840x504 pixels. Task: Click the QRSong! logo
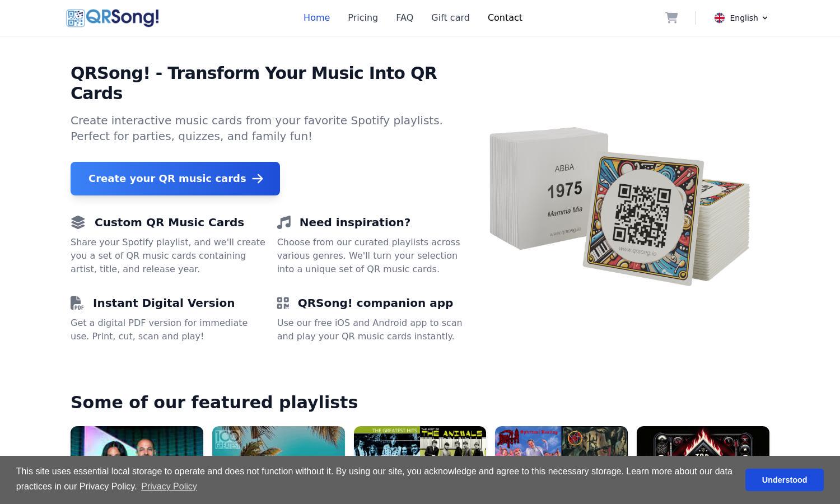click(x=113, y=18)
